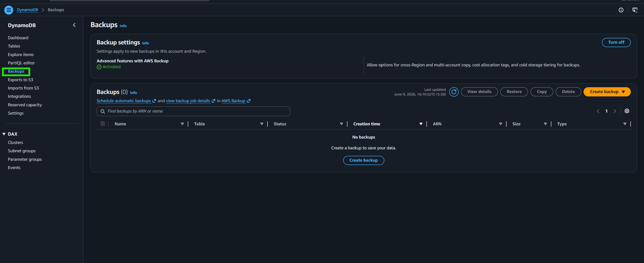Screen dimensions: 644x263
Task: Open Imports from S3 in the sidebar
Action: pos(23,88)
